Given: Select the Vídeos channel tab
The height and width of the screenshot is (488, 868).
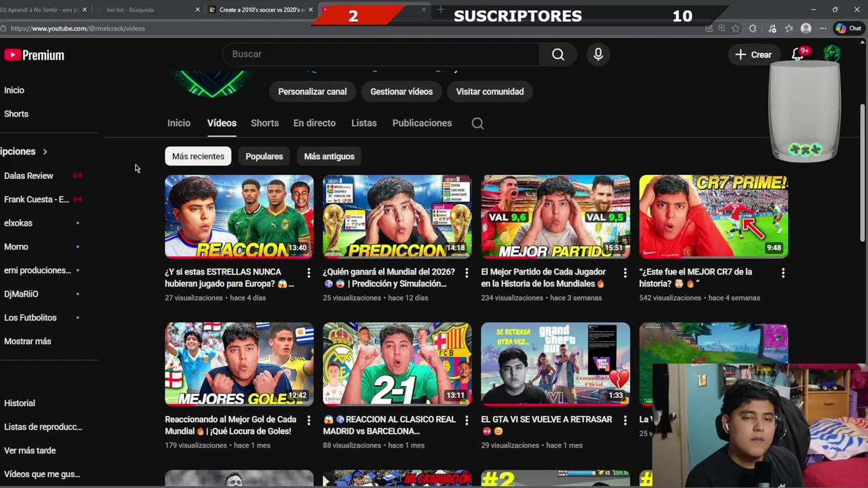Looking at the screenshot, I should pos(222,123).
